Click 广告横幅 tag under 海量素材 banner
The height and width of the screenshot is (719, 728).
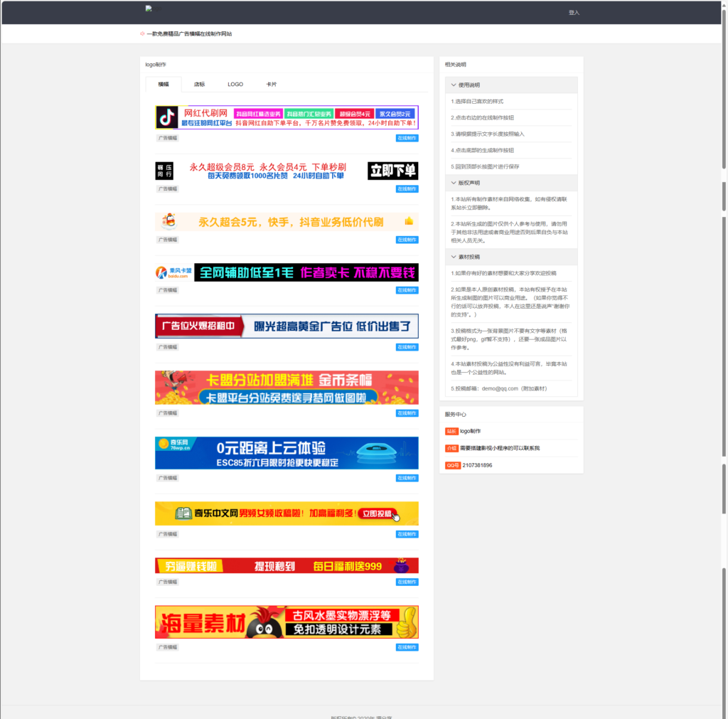pos(168,647)
